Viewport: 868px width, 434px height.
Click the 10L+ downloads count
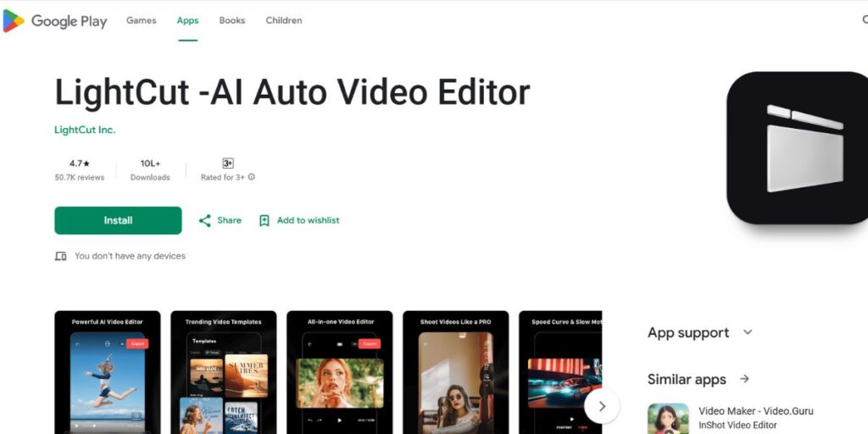pos(150,164)
